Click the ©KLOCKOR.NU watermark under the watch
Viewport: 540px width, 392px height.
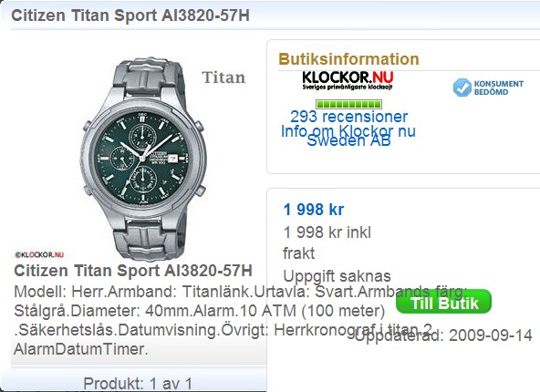(x=39, y=255)
